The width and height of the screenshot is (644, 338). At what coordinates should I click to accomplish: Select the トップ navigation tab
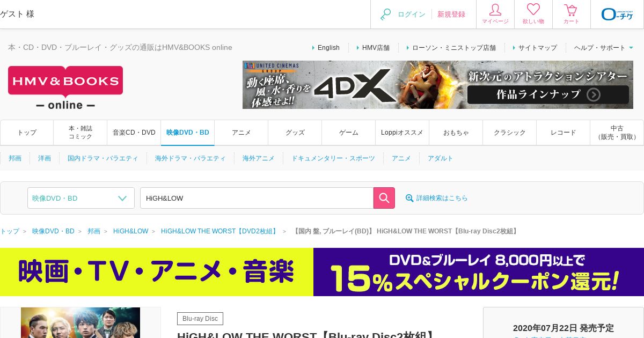(27, 133)
